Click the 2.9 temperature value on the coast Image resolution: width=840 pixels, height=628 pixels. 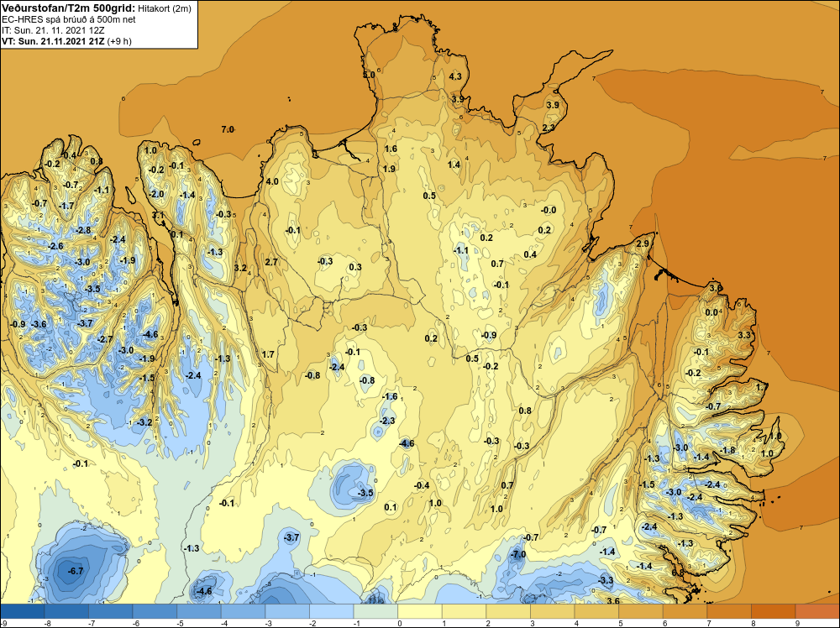click(x=643, y=243)
